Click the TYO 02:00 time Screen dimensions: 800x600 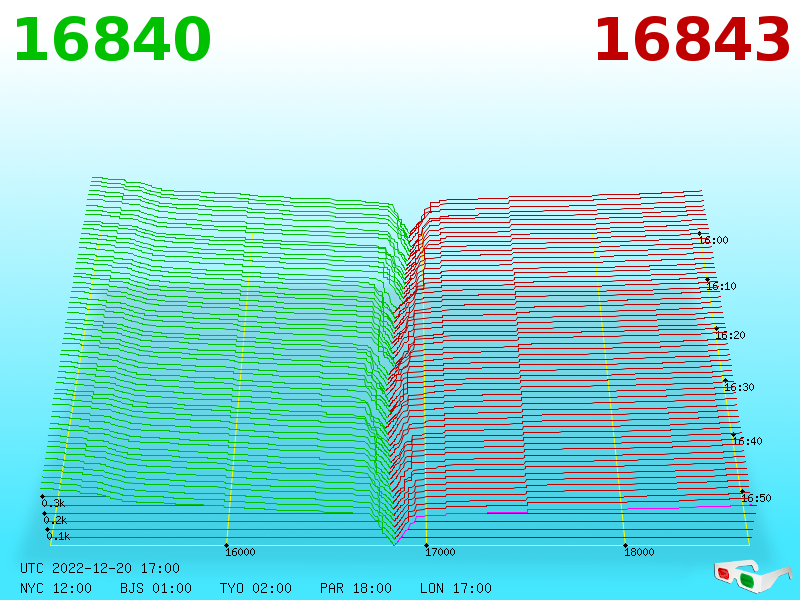[x=256, y=588]
